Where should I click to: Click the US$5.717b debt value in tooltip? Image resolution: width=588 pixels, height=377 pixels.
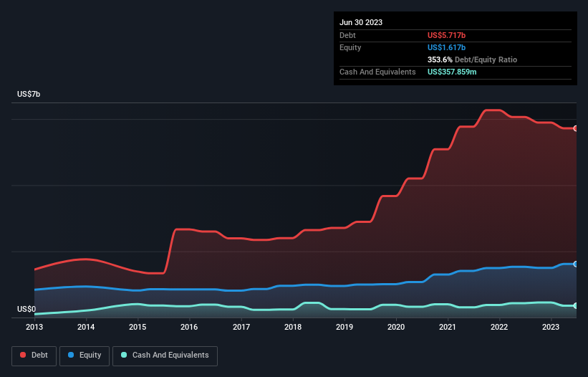coord(446,35)
